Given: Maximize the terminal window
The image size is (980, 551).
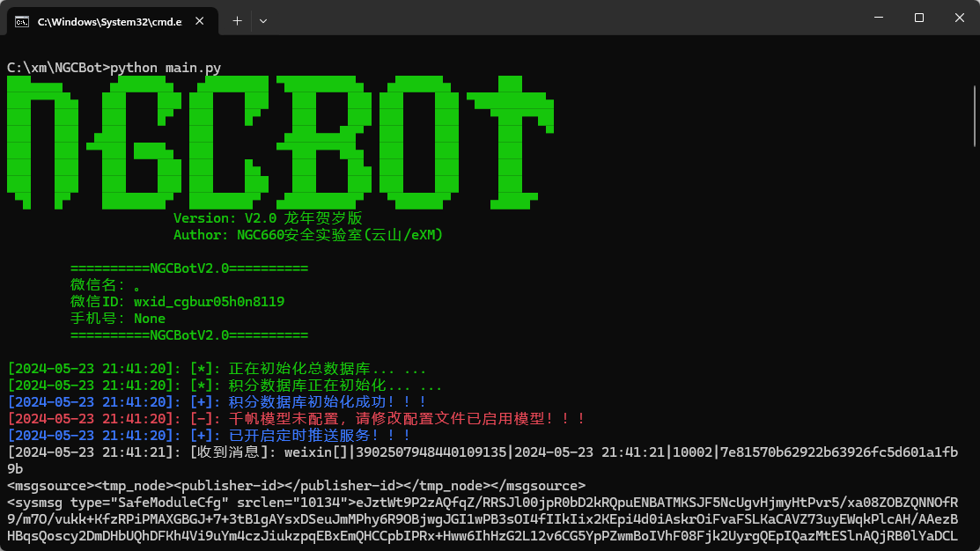Looking at the screenshot, I should [x=918, y=18].
